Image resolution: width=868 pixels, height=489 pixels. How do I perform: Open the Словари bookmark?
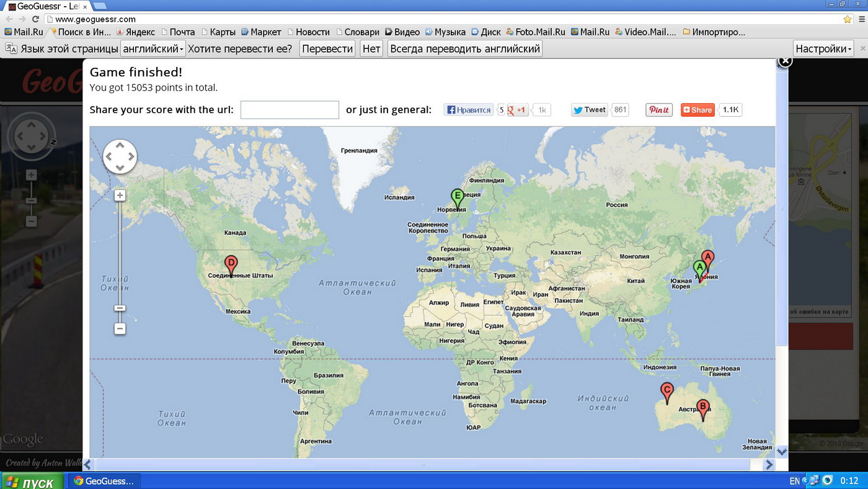pos(358,32)
